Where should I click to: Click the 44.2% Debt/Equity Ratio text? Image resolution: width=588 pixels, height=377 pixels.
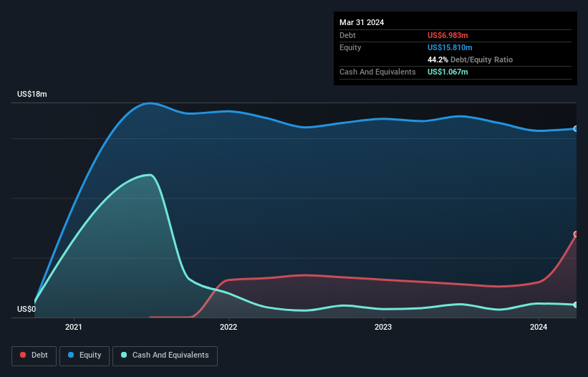pos(470,59)
